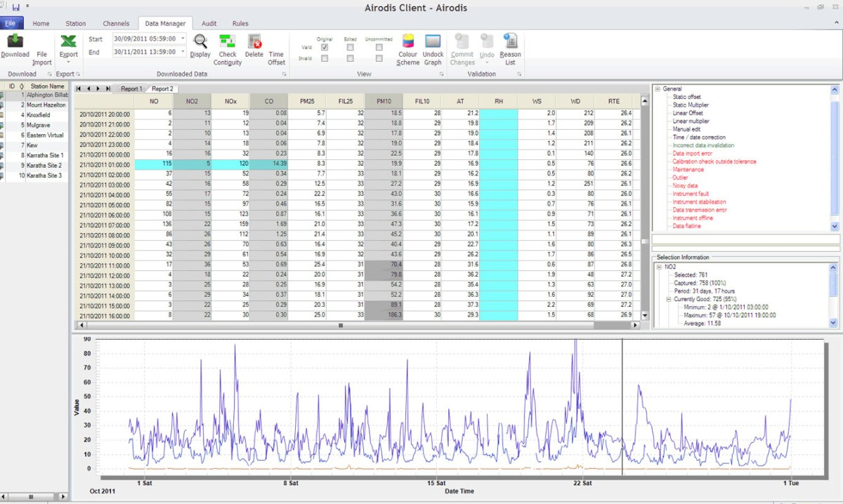Click the Display magnifier icon
The image size is (843, 504).
[200, 42]
